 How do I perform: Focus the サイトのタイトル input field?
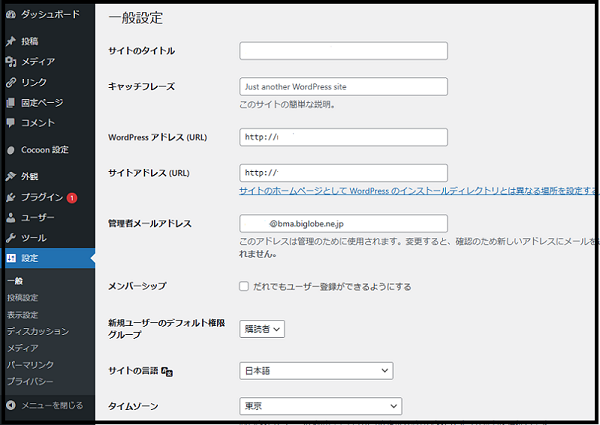coord(344,51)
